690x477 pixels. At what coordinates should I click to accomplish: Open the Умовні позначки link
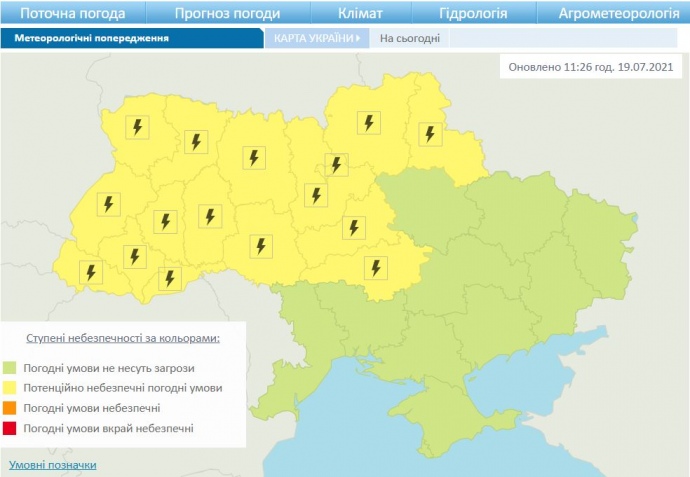click(x=53, y=465)
